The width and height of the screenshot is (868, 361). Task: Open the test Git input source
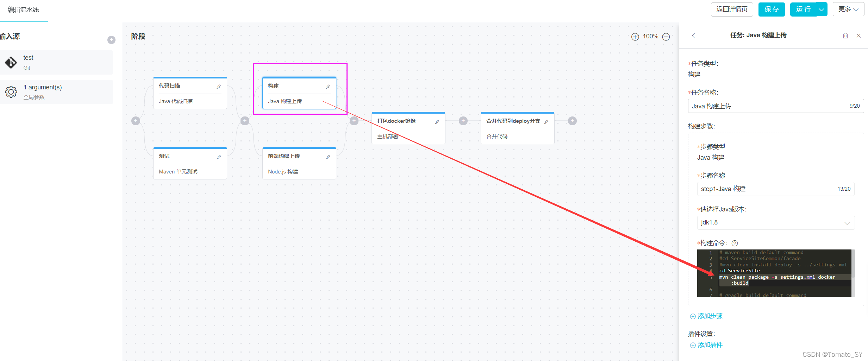click(56, 62)
